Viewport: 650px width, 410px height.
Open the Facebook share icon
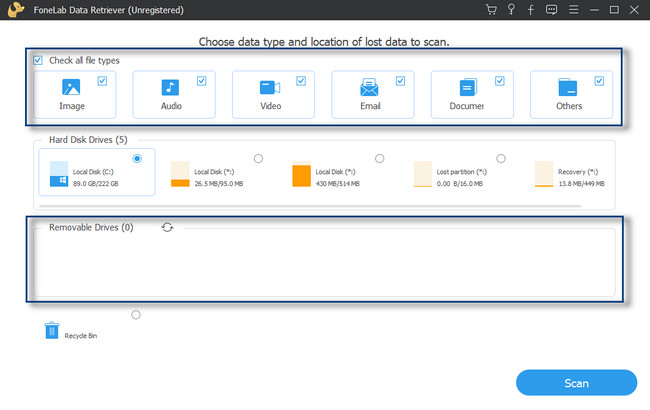(x=531, y=10)
